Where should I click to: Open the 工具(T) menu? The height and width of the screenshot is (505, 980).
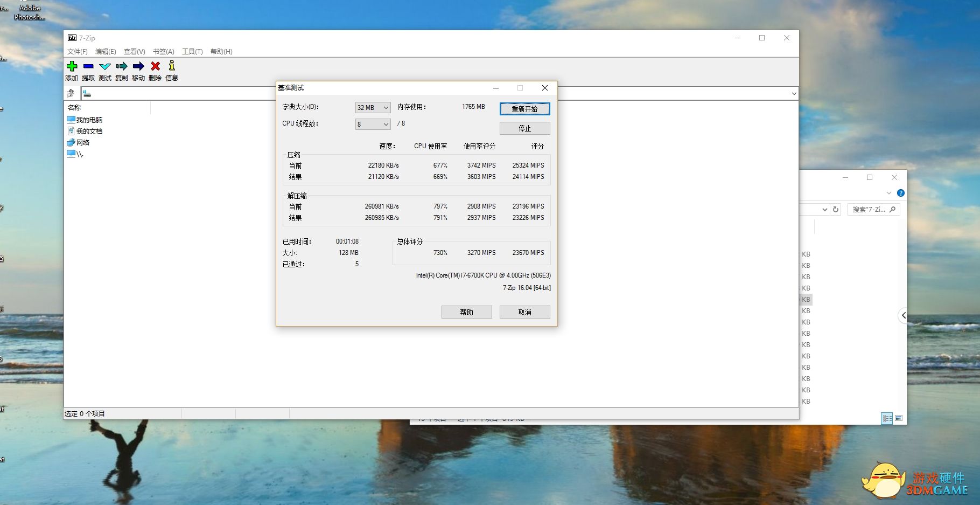pyautogui.click(x=192, y=52)
